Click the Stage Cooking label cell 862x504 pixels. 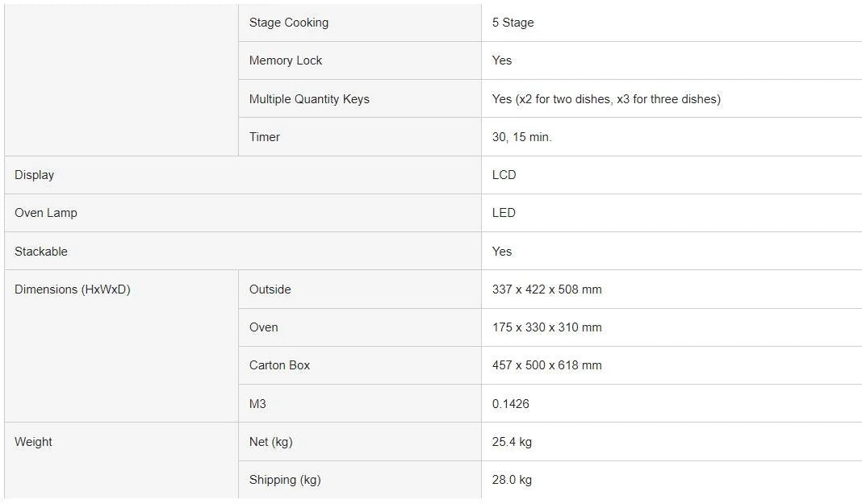pos(289,23)
